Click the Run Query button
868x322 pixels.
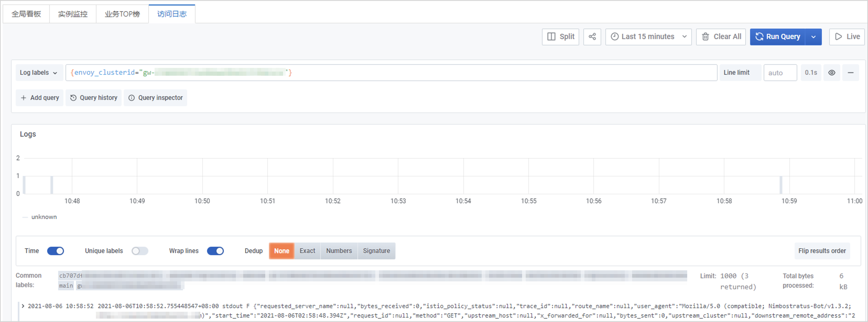coord(778,37)
